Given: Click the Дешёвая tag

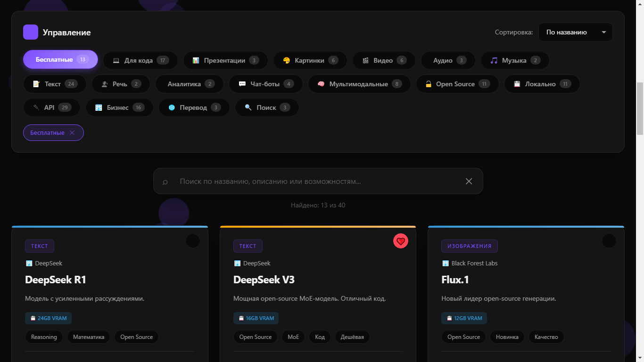Looking at the screenshot, I should (x=353, y=337).
